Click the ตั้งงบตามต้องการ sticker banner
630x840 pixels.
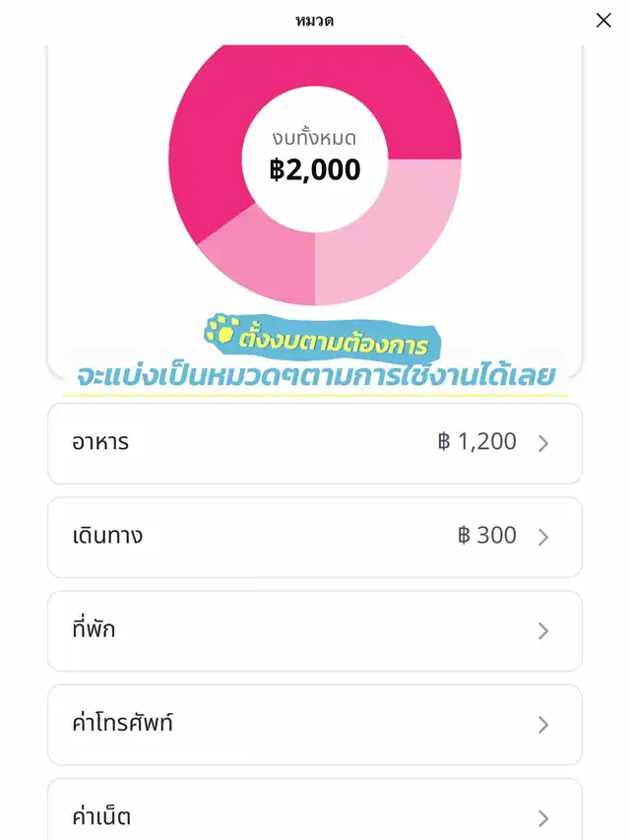click(x=323, y=339)
